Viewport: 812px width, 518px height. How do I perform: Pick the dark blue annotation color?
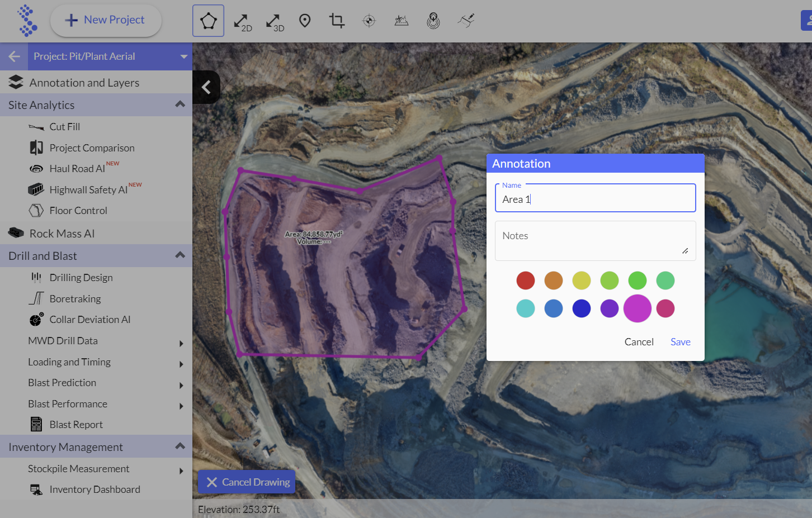(x=582, y=308)
